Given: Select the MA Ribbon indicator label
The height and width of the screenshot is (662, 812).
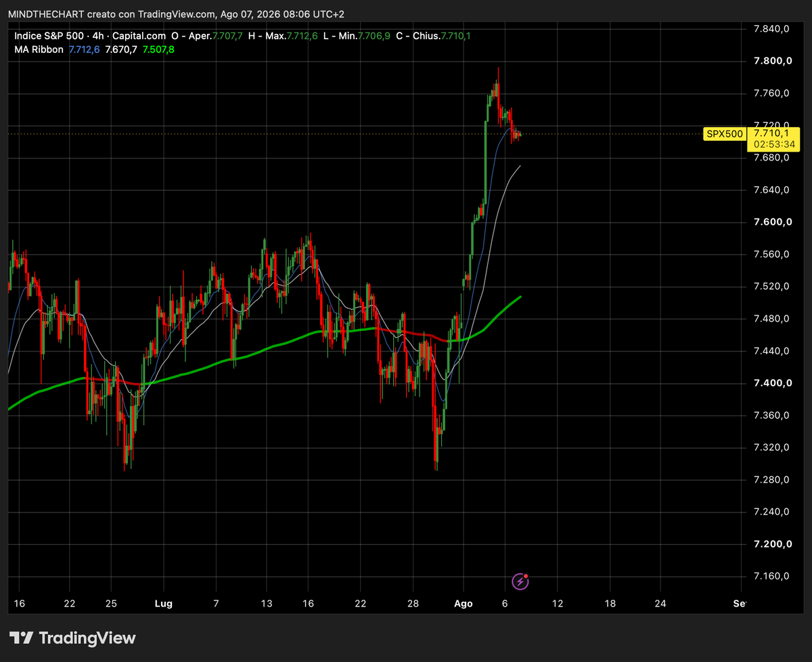Looking at the screenshot, I should 39,49.
